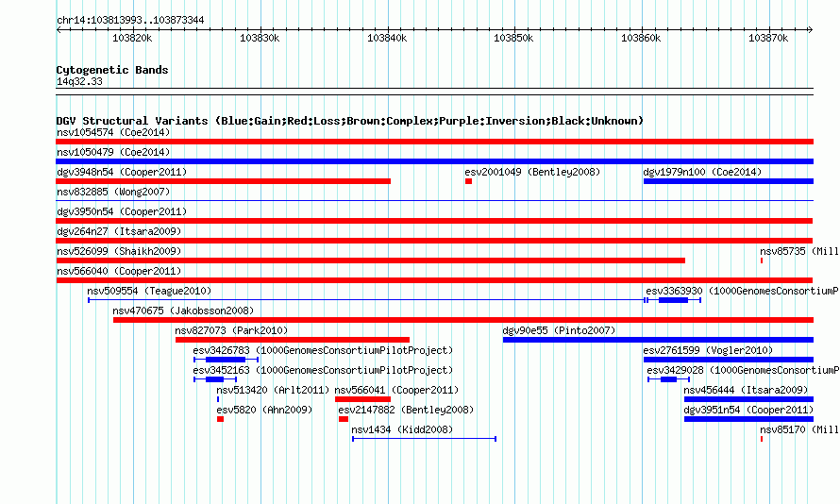Screen dimensions: 840x504
Task: Click the Cytogenetic Bands track title
Action: (112, 70)
